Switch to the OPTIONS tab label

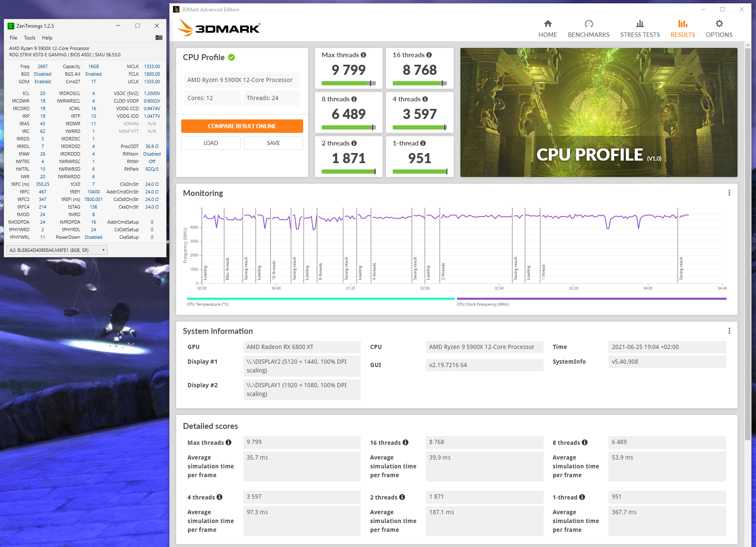719,35
